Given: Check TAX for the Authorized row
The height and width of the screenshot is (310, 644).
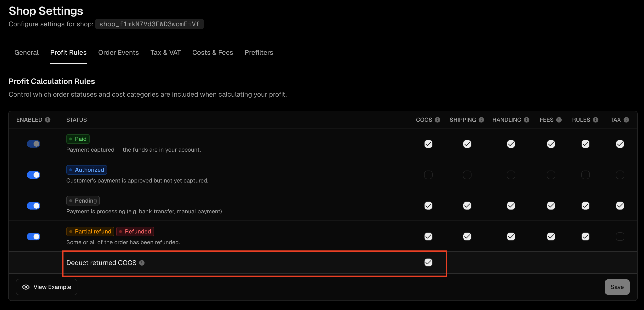Looking at the screenshot, I should pyautogui.click(x=620, y=175).
